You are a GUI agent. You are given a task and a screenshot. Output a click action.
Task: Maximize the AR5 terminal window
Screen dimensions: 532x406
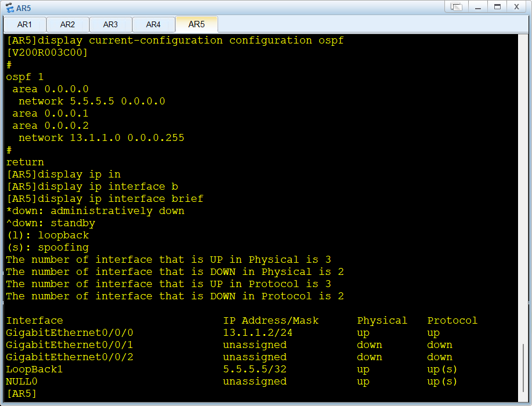(x=497, y=7)
